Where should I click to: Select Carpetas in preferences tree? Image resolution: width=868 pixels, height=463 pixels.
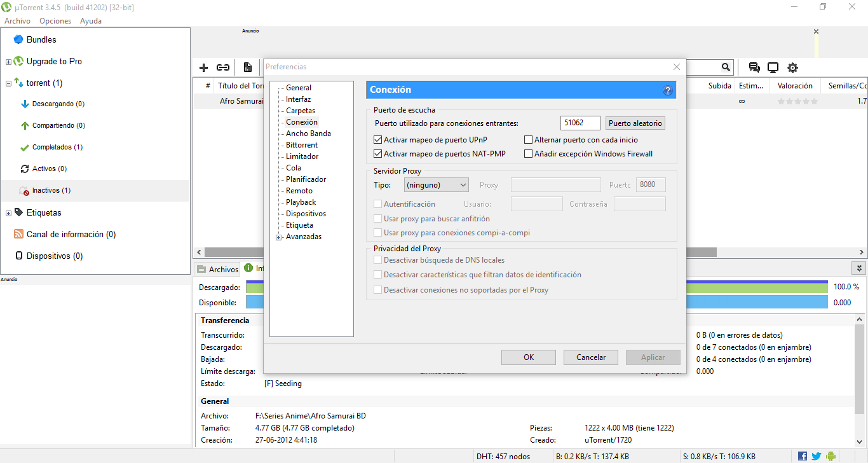click(301, 111)
